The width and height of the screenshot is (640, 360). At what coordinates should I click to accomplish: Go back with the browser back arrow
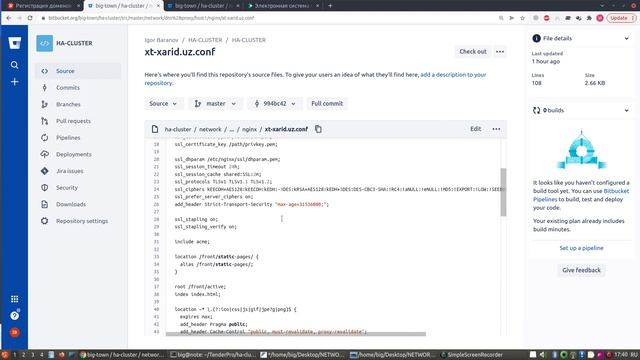point(9,18)
